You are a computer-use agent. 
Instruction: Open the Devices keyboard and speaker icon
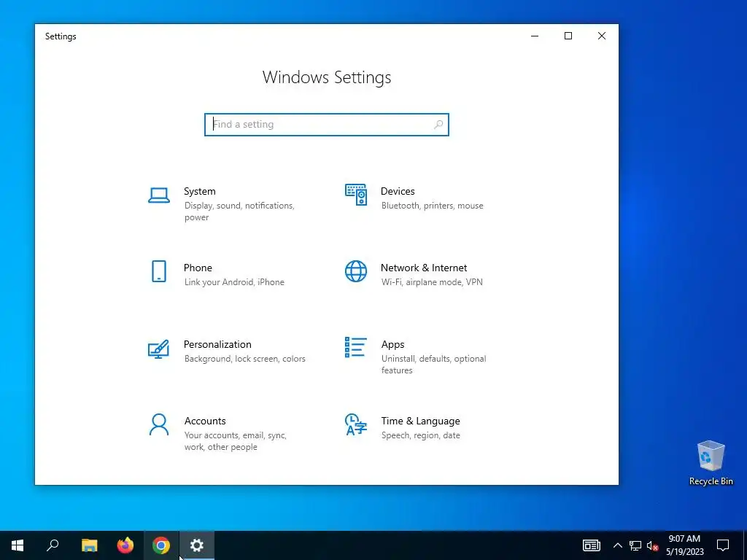(356, 195)
